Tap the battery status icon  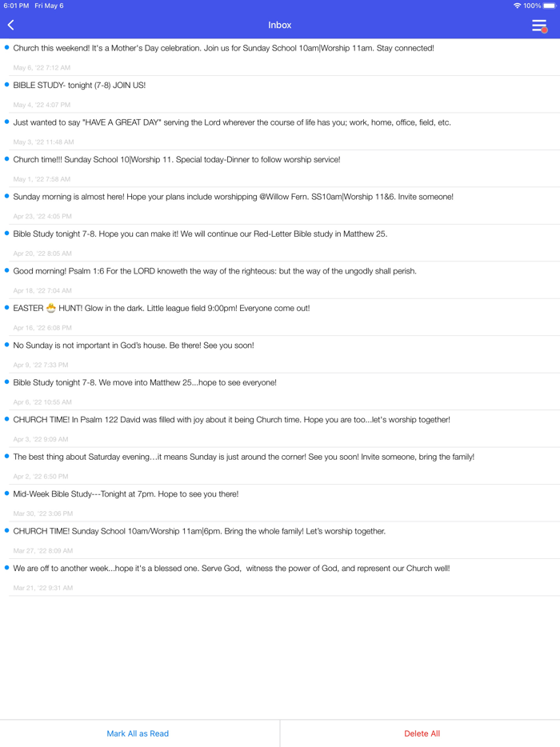coord(550,6)
